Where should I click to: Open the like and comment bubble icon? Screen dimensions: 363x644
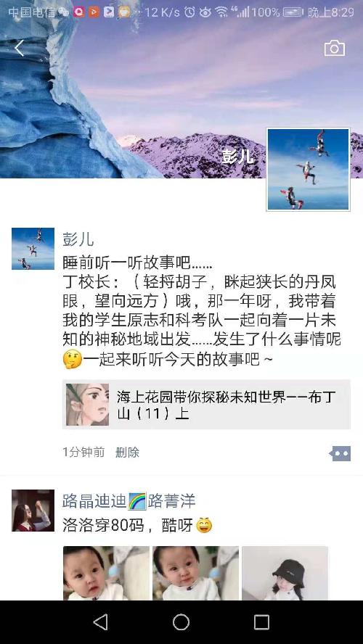pos(340,453)
